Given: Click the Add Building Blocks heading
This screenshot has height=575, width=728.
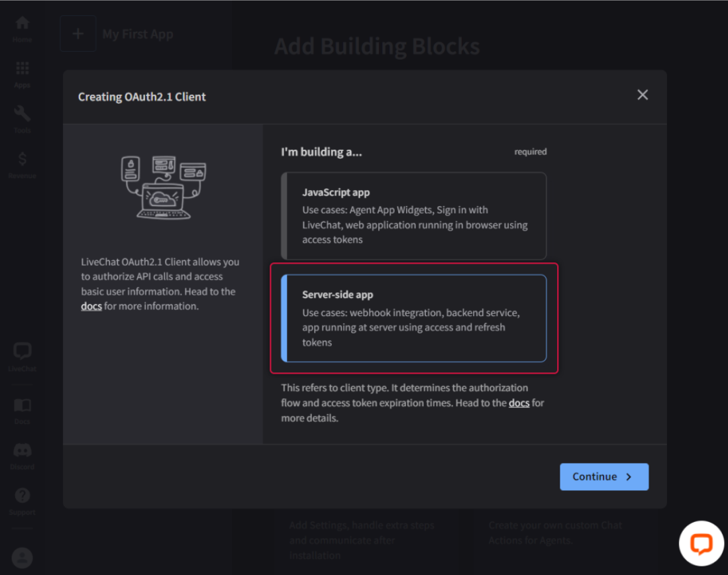Looking at the screenshot, I should (376, 46).
